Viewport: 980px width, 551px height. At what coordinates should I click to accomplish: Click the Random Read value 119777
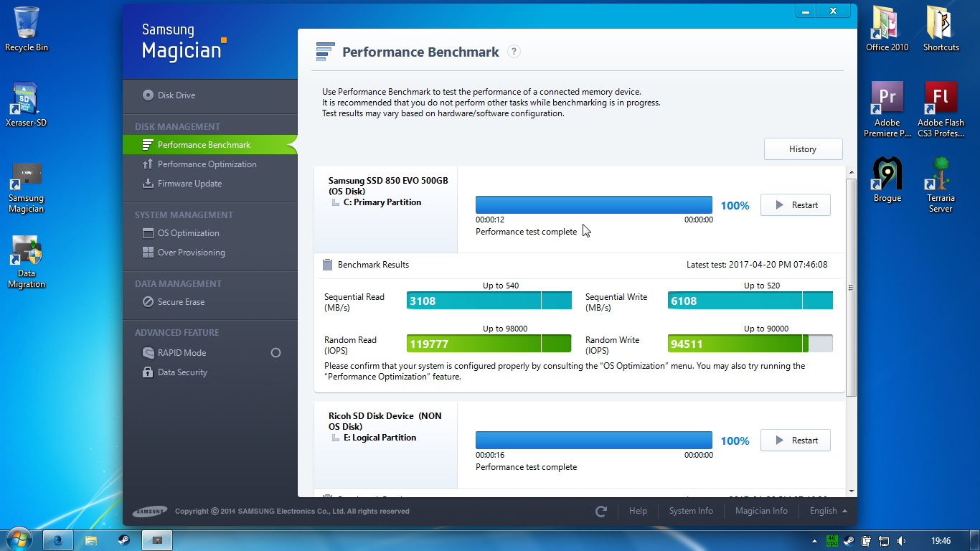[x=429, y=344]
